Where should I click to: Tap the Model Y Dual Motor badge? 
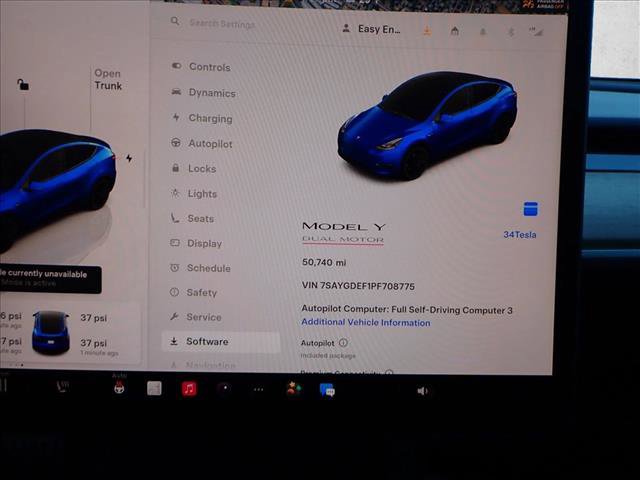(343, 233)
